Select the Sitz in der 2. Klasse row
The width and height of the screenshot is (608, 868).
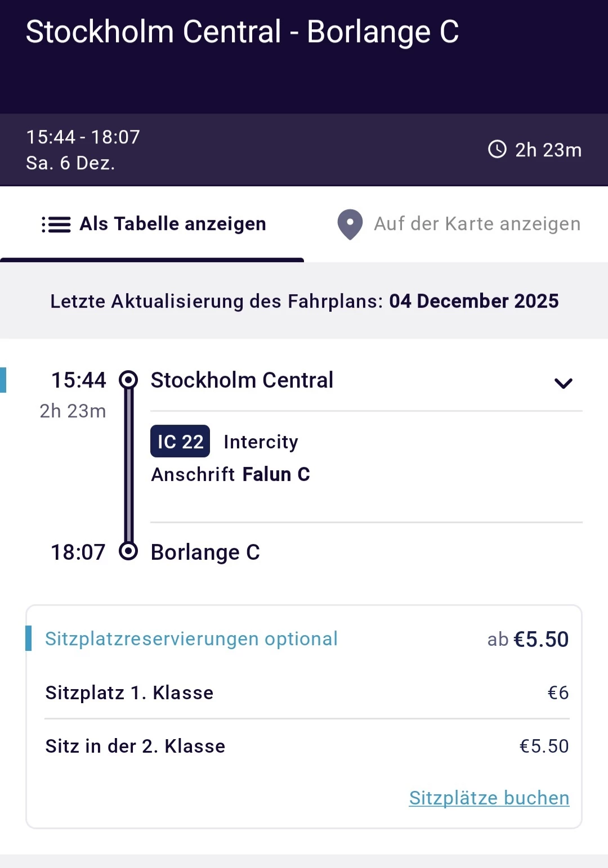tap(307, 746)
